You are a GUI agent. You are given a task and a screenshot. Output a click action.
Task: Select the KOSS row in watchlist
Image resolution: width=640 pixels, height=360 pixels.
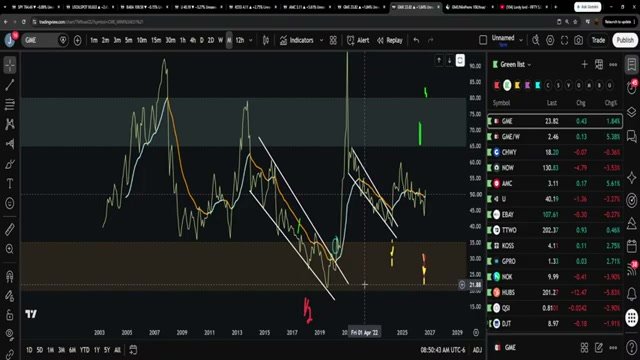[555, 246]
